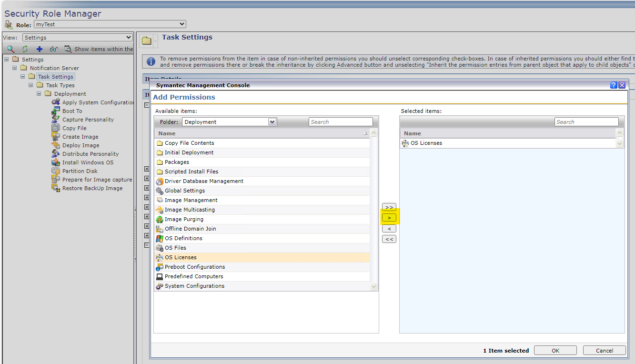
Task: Click the Cancel button
Action: [604, 350]
